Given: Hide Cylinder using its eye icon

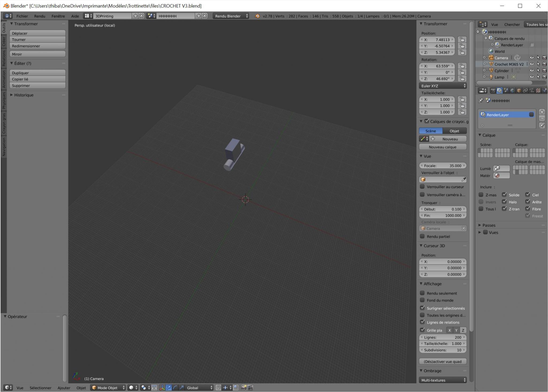Looking at the screenshot, I should [532, 71].
